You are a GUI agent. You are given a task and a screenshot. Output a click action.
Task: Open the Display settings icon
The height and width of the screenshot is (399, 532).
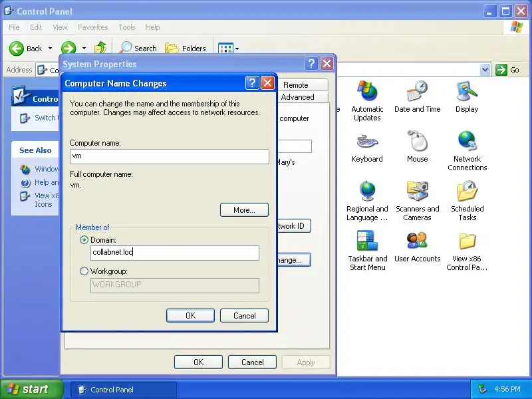click(x=467, y=91)
